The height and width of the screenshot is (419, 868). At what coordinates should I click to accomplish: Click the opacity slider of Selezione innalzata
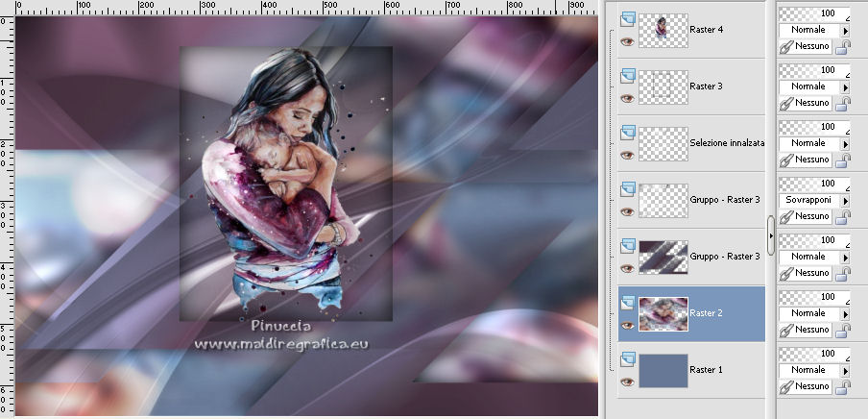(814, 126)
